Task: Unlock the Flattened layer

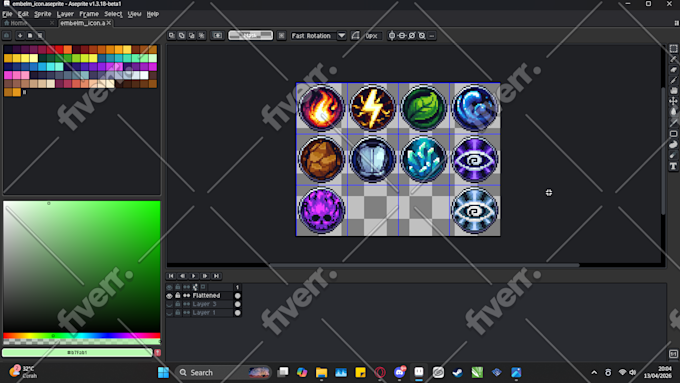Action: [178, 295]
